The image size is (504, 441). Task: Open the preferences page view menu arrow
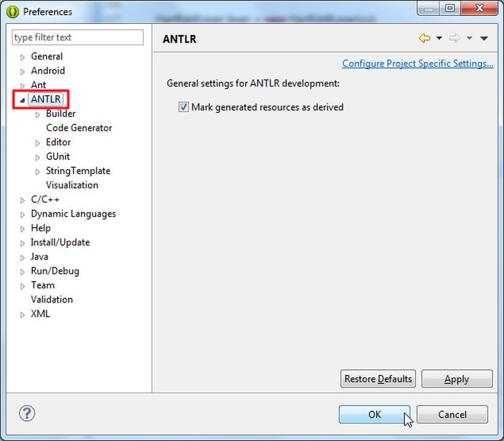click(484, 39)
